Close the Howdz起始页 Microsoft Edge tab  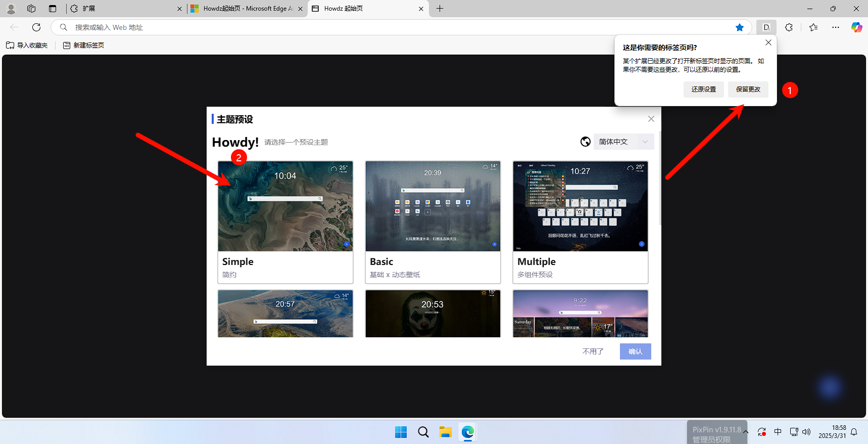pyautogui.click(x=300, y=9)
